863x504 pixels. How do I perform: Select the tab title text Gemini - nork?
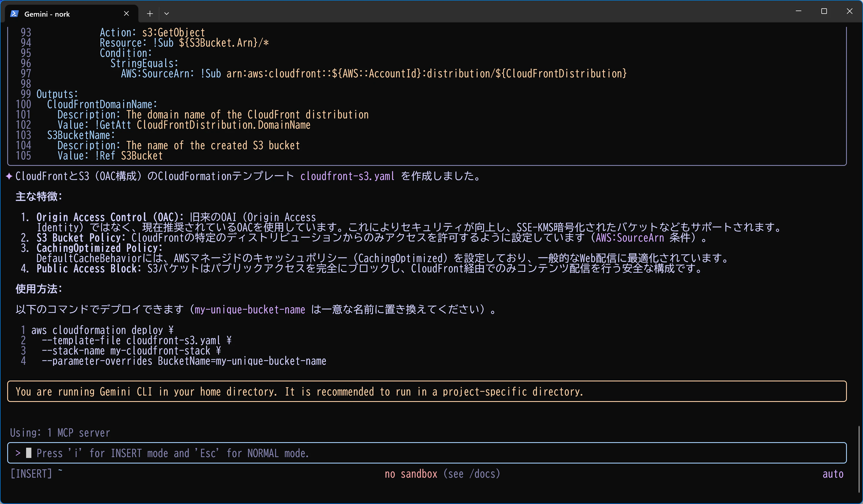(48, 14)
